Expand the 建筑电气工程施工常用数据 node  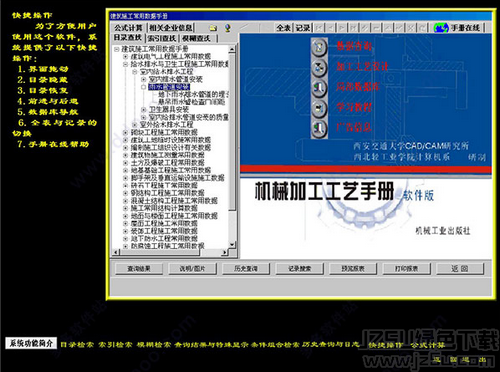[x=126, y=57]
